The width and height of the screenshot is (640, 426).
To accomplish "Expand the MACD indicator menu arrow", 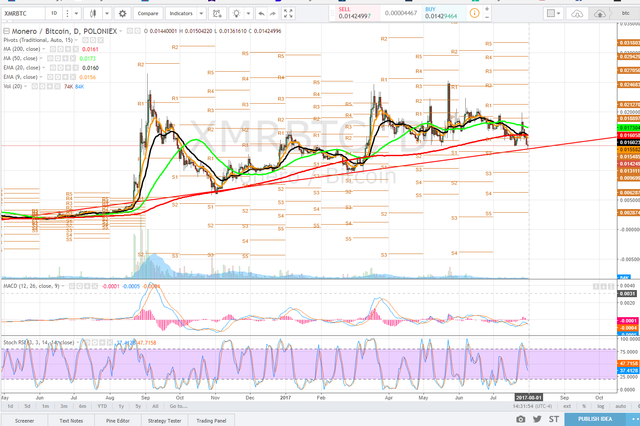I will (63, 286).
